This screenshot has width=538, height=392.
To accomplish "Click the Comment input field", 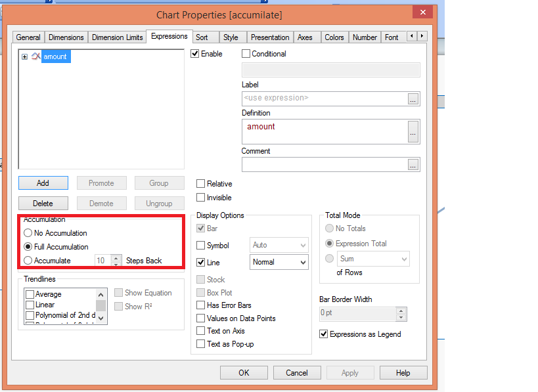I will 325,165.
